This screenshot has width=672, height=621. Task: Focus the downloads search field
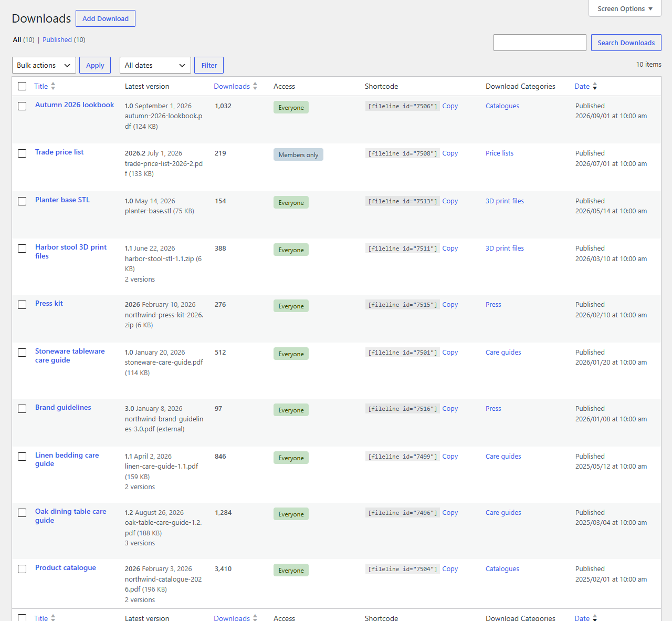(540, 43)
